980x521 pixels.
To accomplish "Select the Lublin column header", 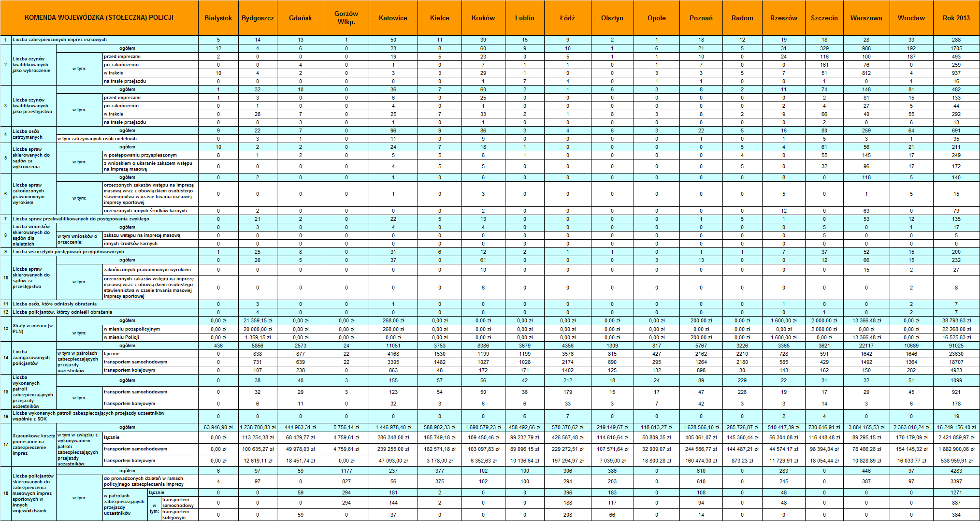I will click(525, 18).
